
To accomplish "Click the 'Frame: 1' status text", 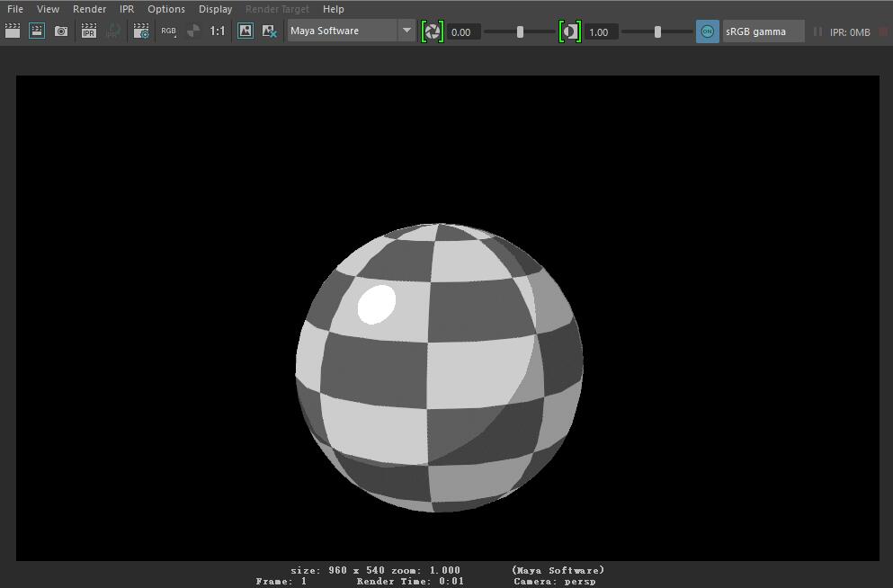I will pyautogui.click(x=281, y=581).
